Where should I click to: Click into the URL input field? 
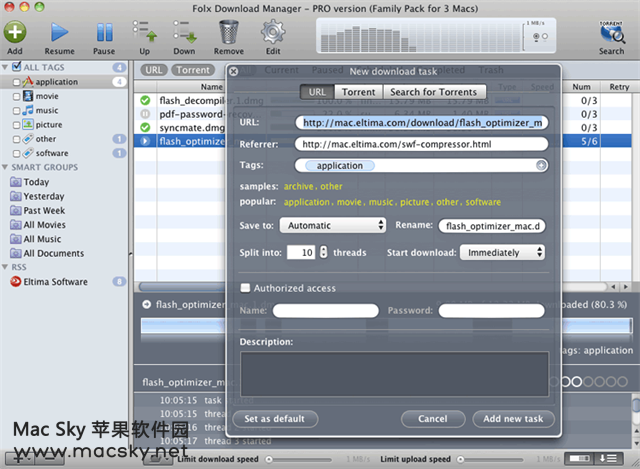coord(421,123)
